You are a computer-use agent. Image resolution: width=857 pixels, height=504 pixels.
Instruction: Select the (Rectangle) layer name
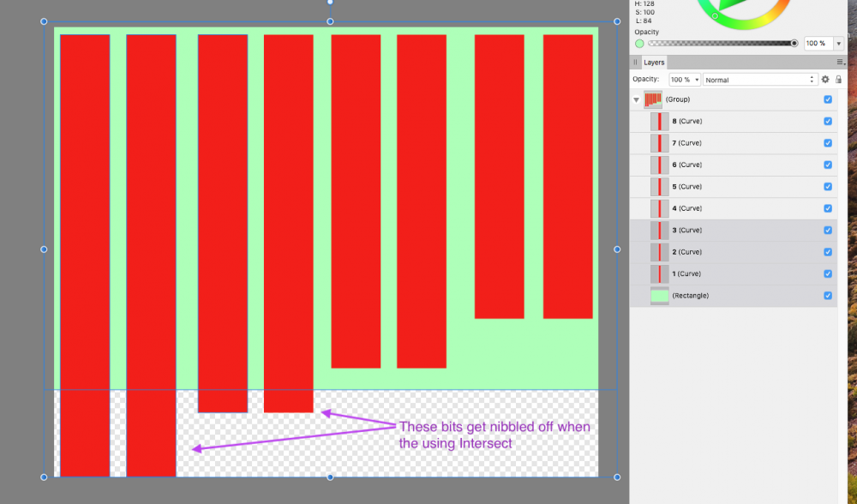tap(690, 296)
